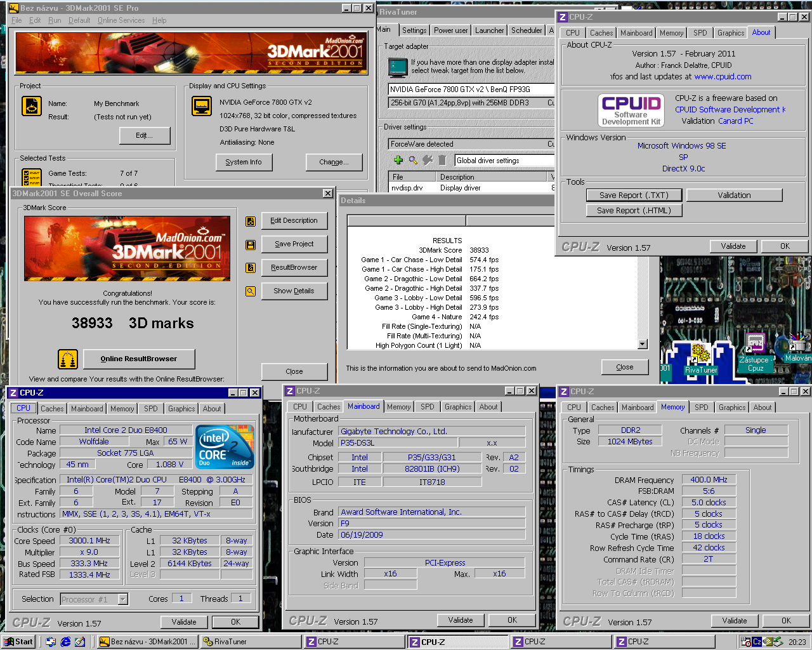Click Validate in the CPU-Z Mainboard window

(x=461, y=620)
